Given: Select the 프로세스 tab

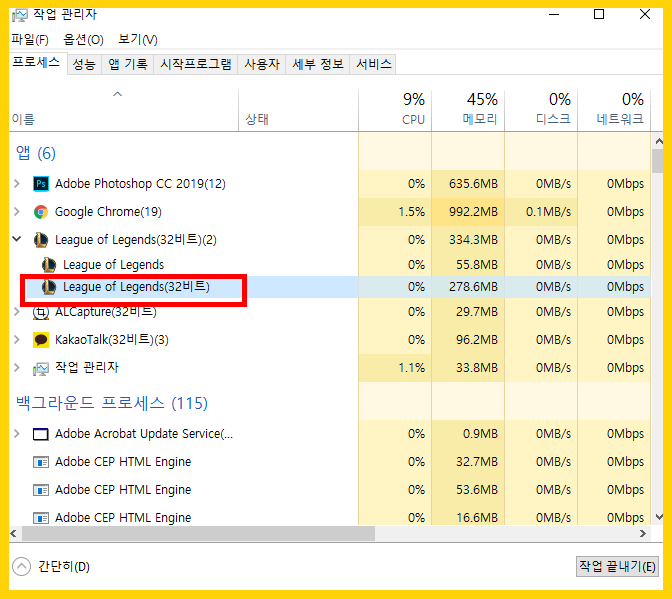Looking at the screenshot, I should coord(36,63).
